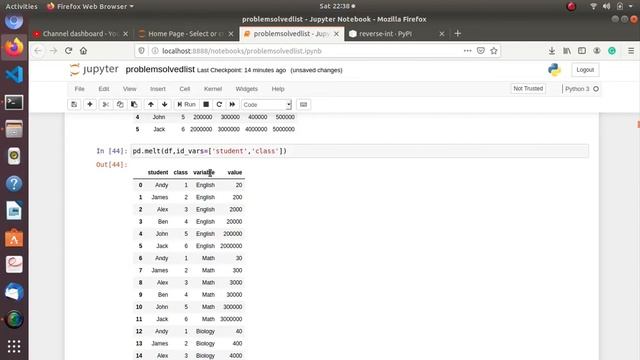Open Terminal from the dock
This screenshot has width=640, height=360.
coord(14,102)
